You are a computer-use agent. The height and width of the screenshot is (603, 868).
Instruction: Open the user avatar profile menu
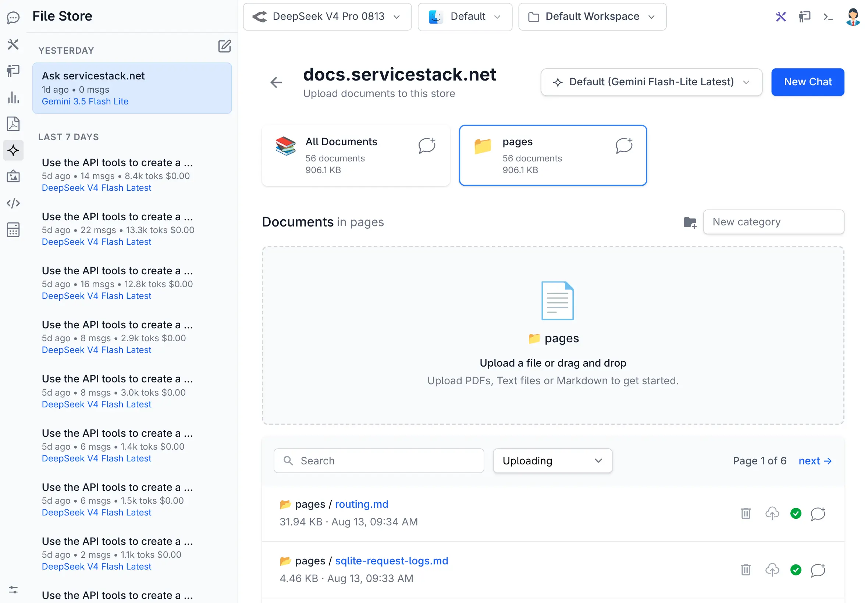pos(853,17)
